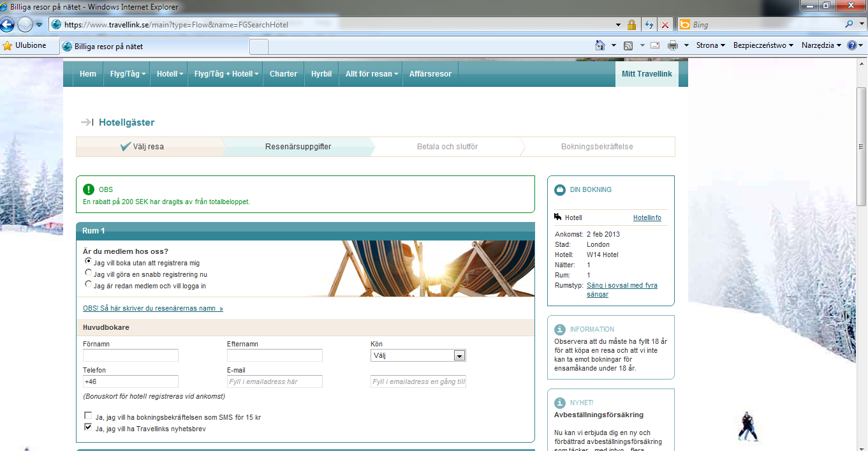Uncheck the Travellinks nyhetsbrev checkbox

coord(88,428)
